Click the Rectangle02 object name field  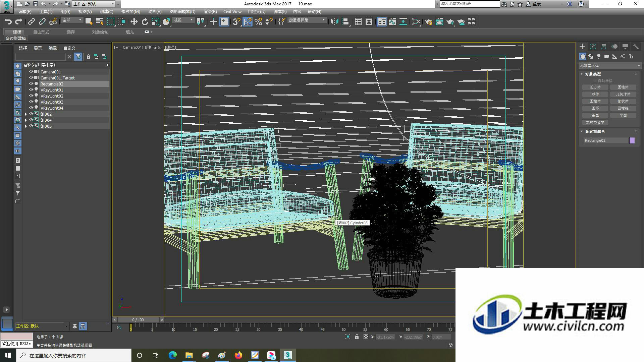pos(606,140)
